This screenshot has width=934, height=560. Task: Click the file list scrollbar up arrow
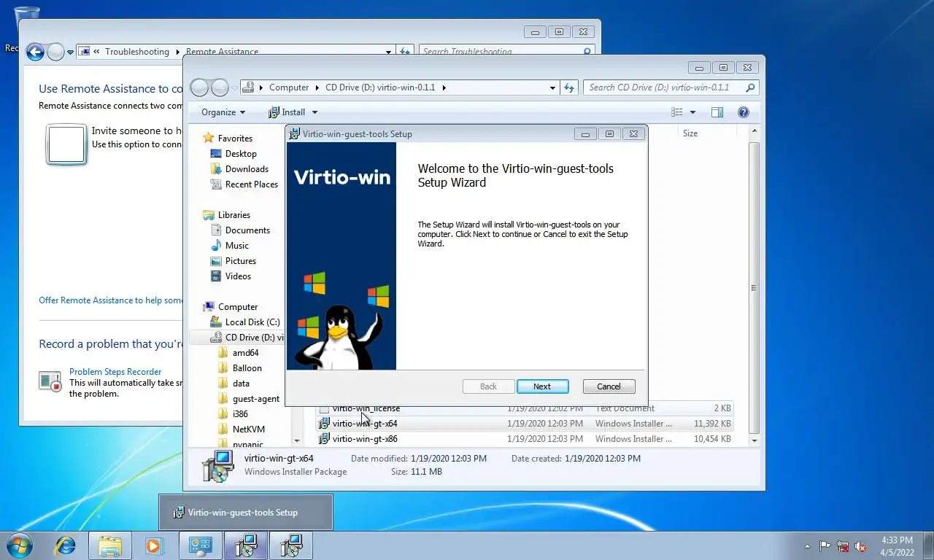point(754,131)
